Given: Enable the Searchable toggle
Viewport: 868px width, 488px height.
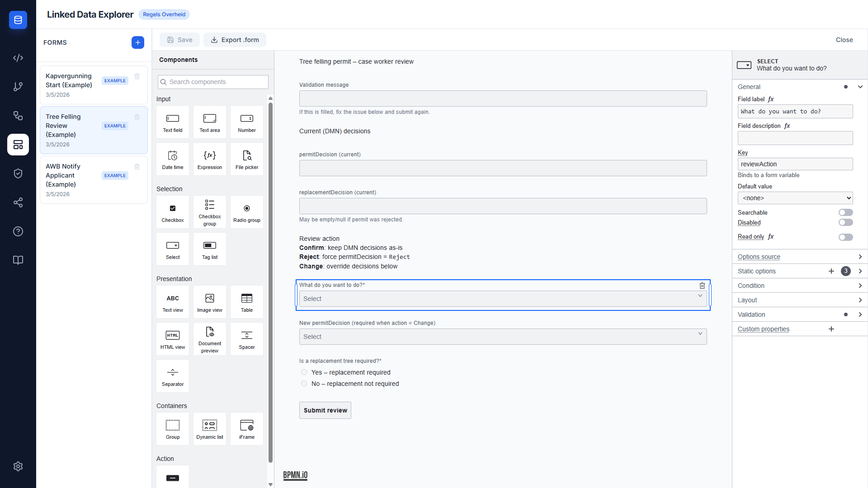Looking at the screenshot, I should point(845,212).
